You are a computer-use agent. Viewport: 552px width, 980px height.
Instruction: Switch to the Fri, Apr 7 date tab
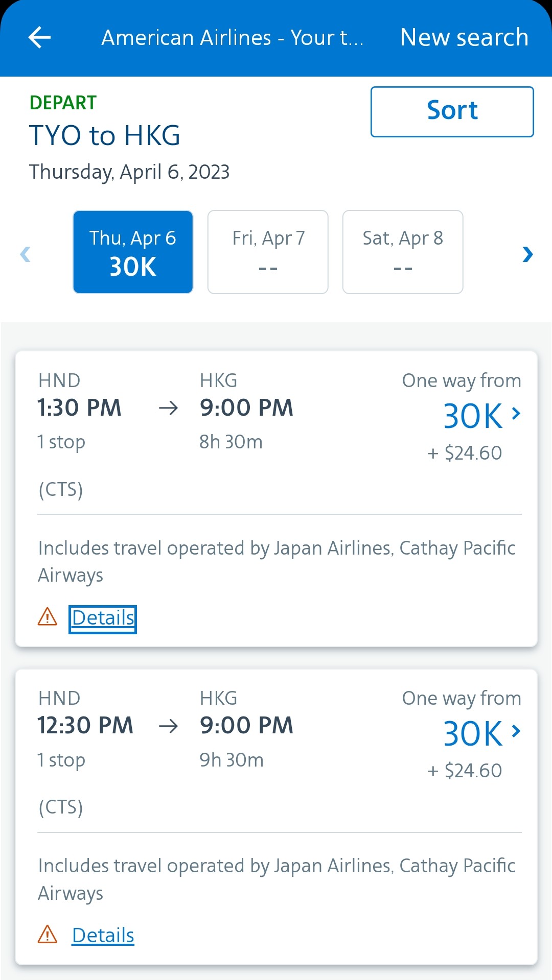pos(268,252)
